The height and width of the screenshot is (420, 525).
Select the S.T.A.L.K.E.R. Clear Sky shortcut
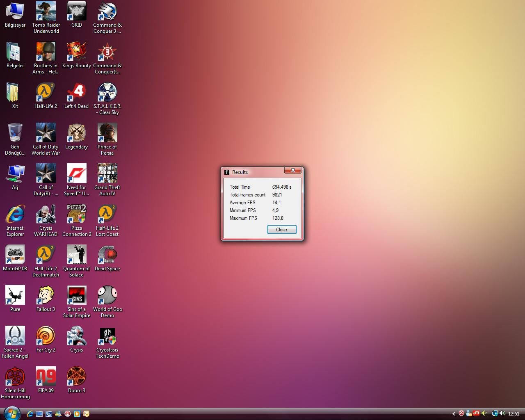coord(107,98)
